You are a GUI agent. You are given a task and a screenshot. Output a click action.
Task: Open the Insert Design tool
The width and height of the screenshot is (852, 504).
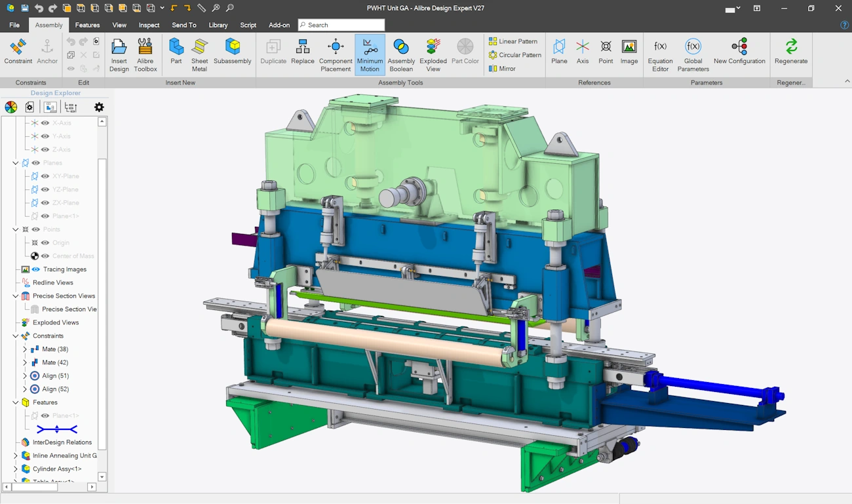click(119, 55)
